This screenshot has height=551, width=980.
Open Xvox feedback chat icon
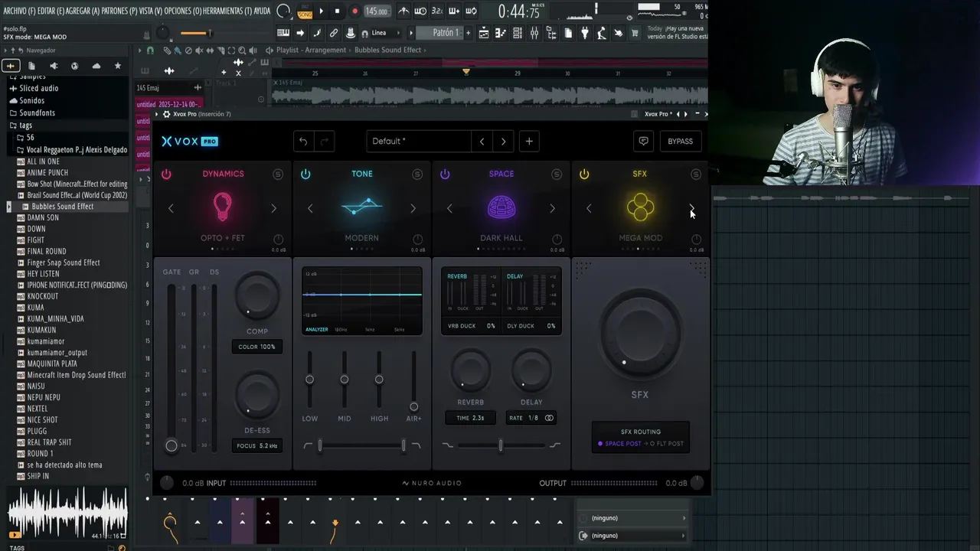(643, 142)
